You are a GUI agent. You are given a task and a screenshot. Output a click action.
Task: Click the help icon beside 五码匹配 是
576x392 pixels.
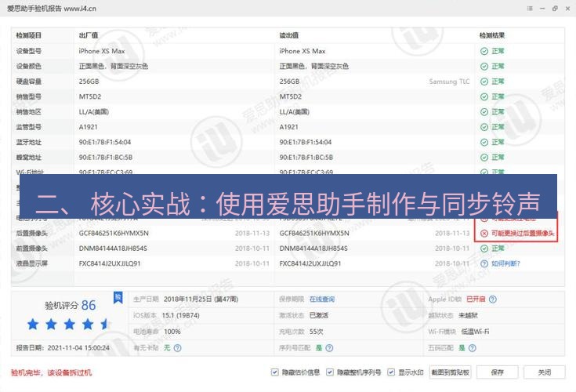[x=473, y=347]
